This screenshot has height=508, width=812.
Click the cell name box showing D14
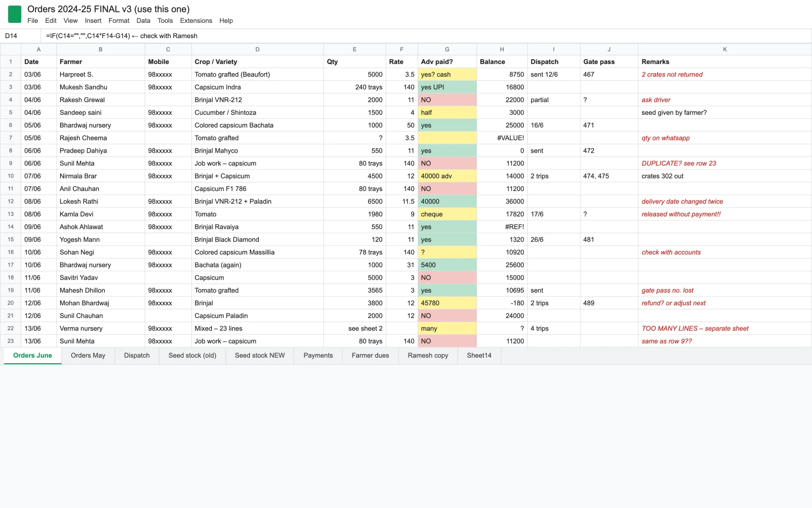(20, 36)
